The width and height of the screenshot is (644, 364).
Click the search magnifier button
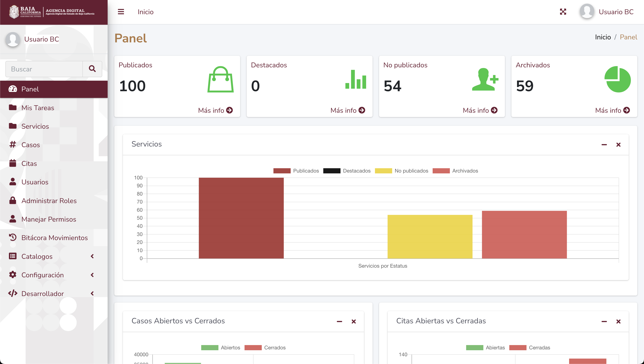(x=92, y=69)
